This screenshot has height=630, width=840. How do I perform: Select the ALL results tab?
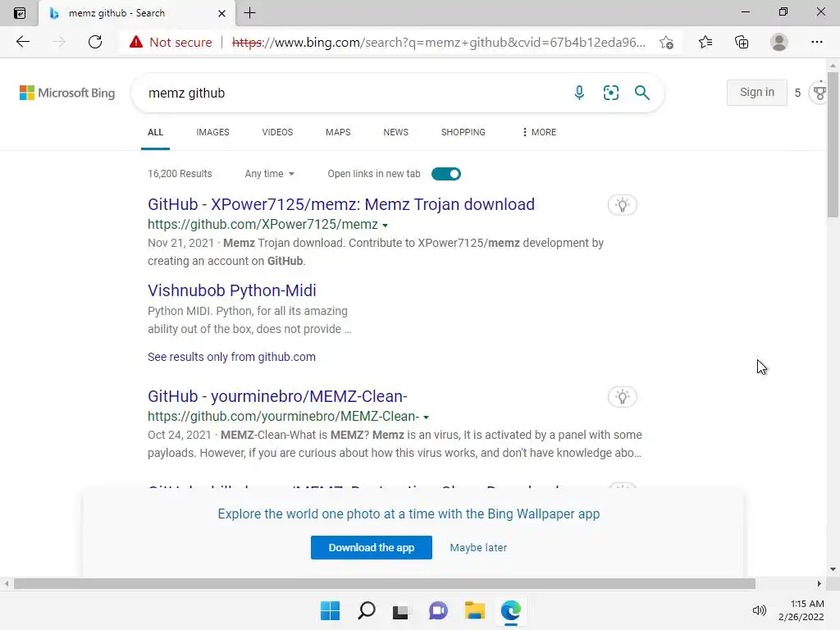pyautogui.click(x=155, y=132)
